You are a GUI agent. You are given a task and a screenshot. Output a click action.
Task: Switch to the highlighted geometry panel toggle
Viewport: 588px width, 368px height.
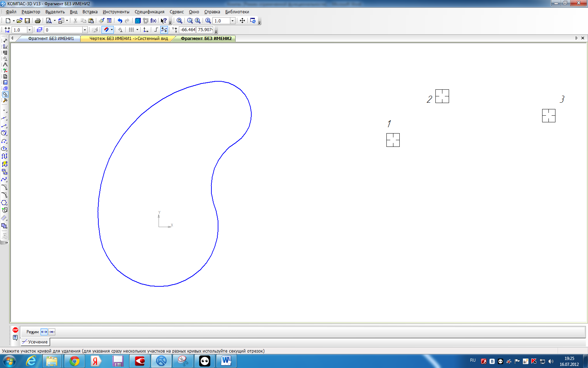click(5, 94)
